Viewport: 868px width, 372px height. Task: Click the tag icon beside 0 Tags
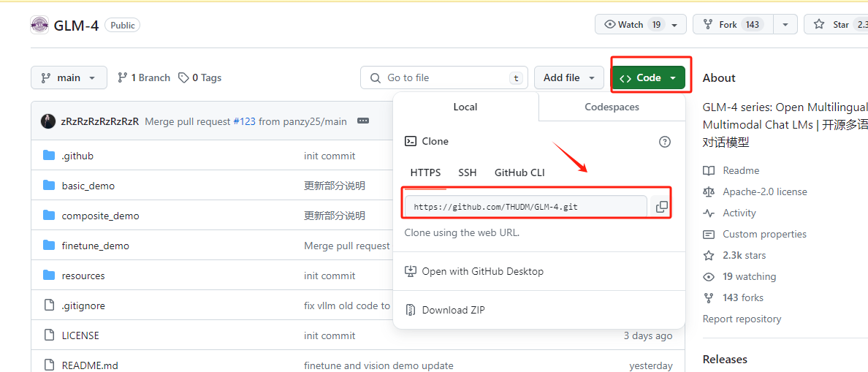183,78
